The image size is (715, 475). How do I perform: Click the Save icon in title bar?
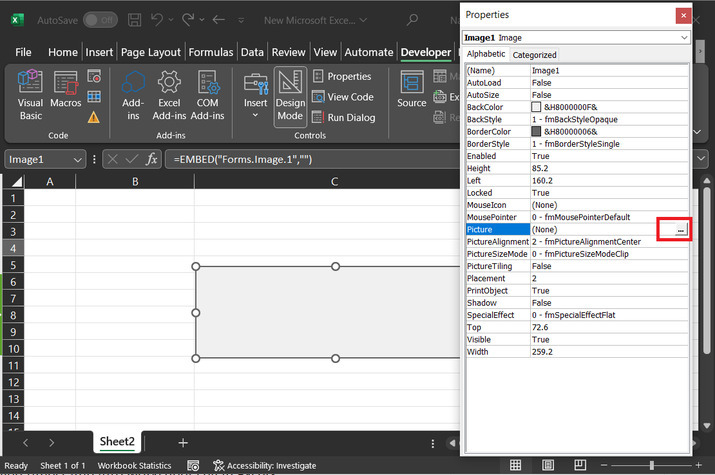click(134, 19)
